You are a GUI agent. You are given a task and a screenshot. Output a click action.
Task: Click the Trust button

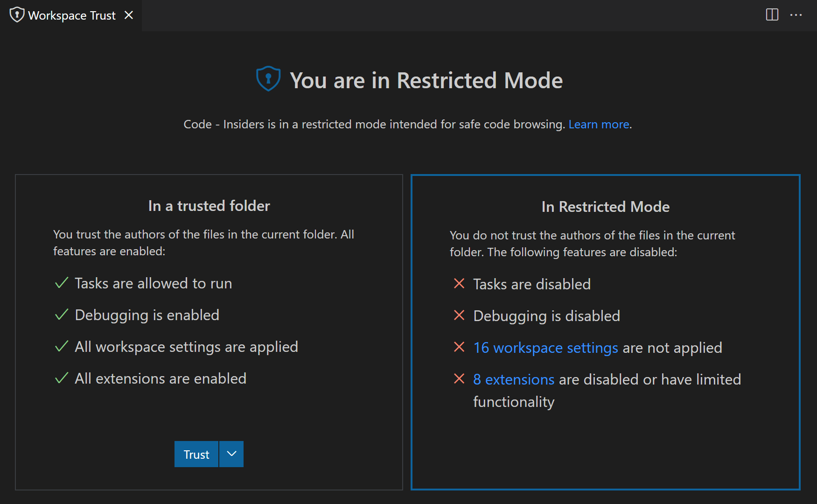tap(196, 454)
